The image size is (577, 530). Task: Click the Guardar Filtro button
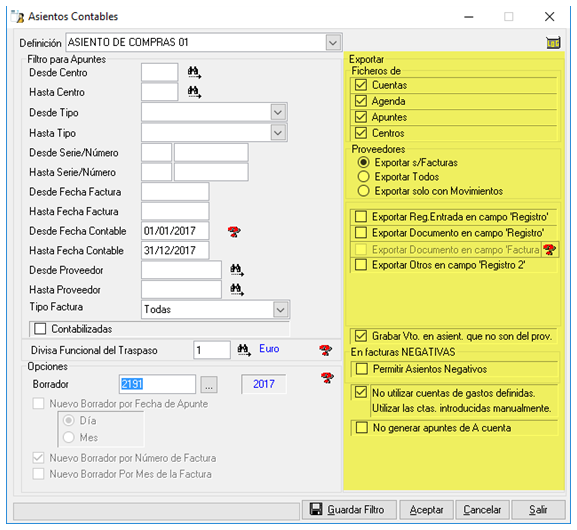[349, 510]
